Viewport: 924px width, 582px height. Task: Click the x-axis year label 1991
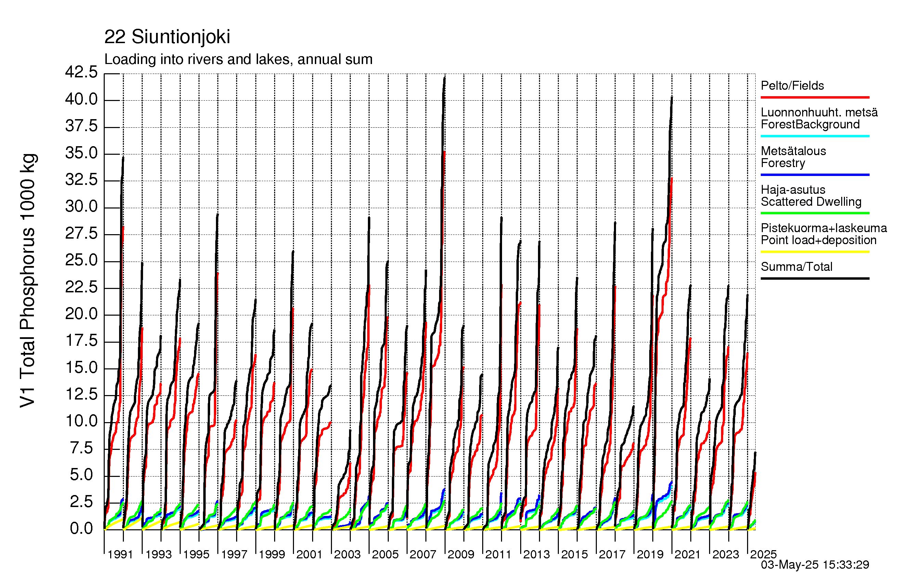(120, 554)
